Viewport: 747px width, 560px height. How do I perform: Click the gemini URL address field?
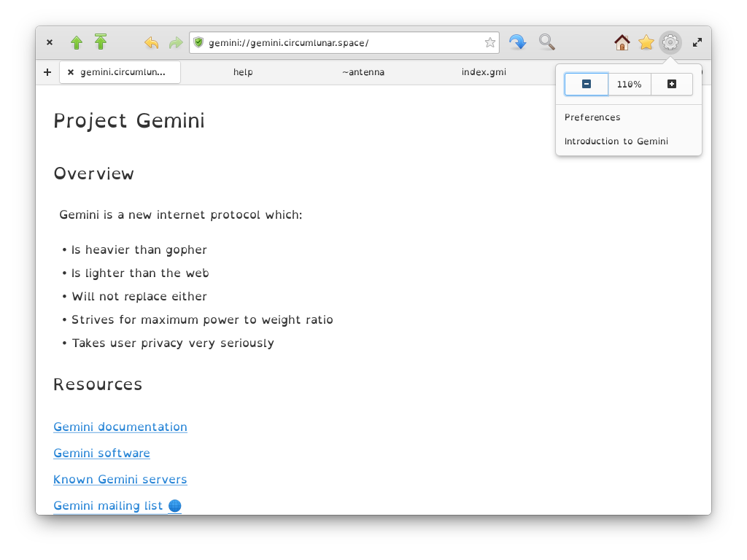(x=344, y=43)
